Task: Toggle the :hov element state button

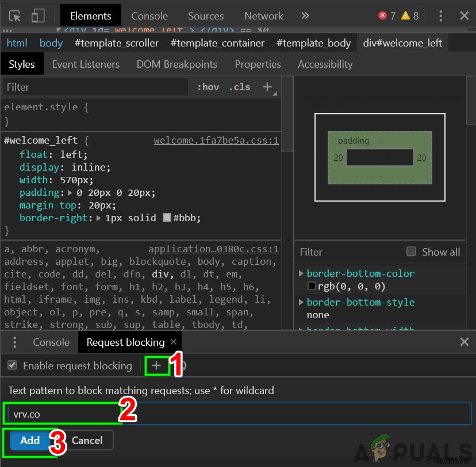Action: [208, 87]
